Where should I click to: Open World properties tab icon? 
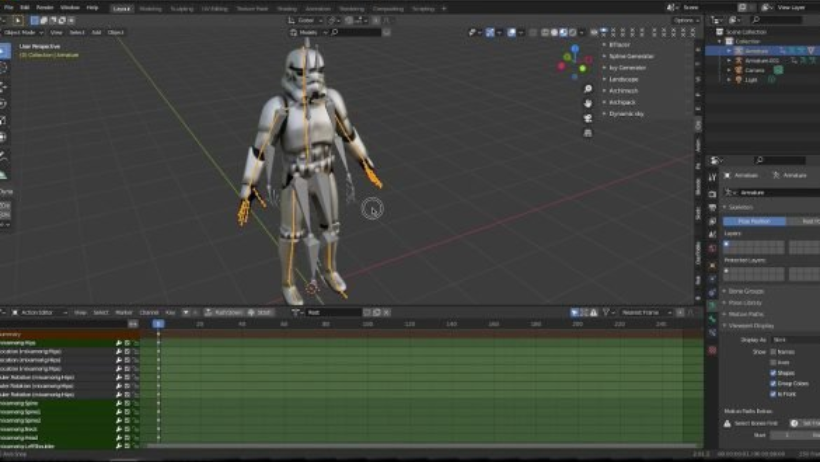click(x=712, y=249)
